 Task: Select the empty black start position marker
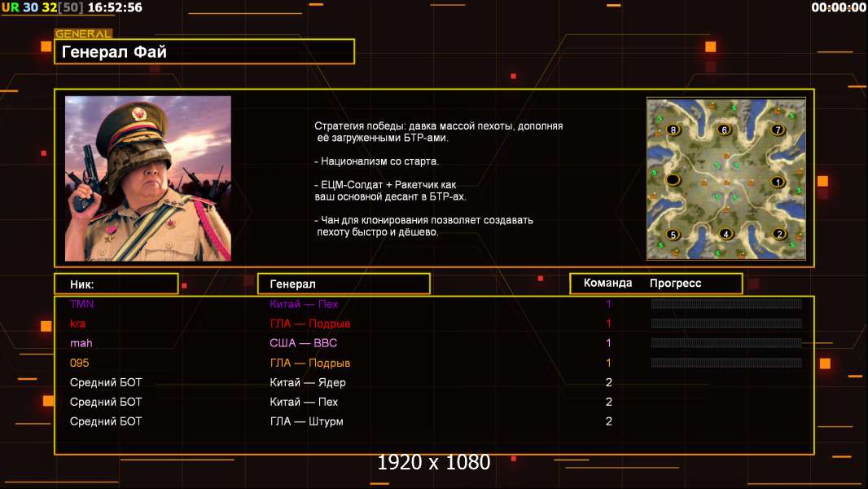[673, 179]
